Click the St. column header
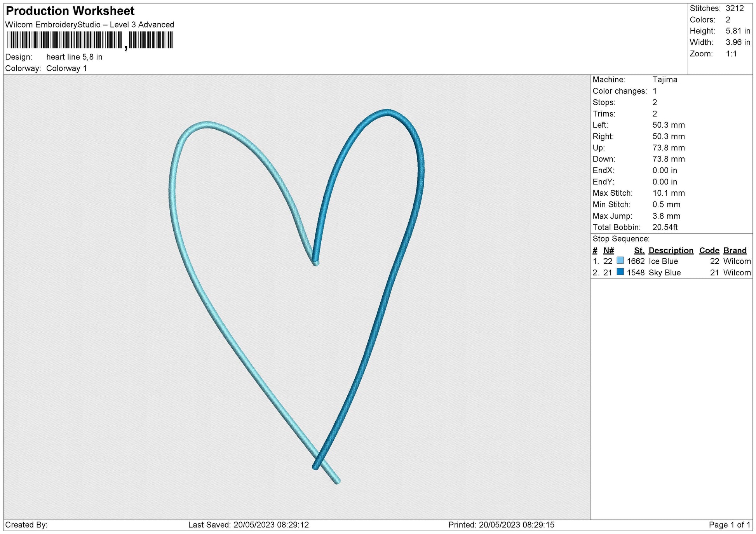 (639, 250)
